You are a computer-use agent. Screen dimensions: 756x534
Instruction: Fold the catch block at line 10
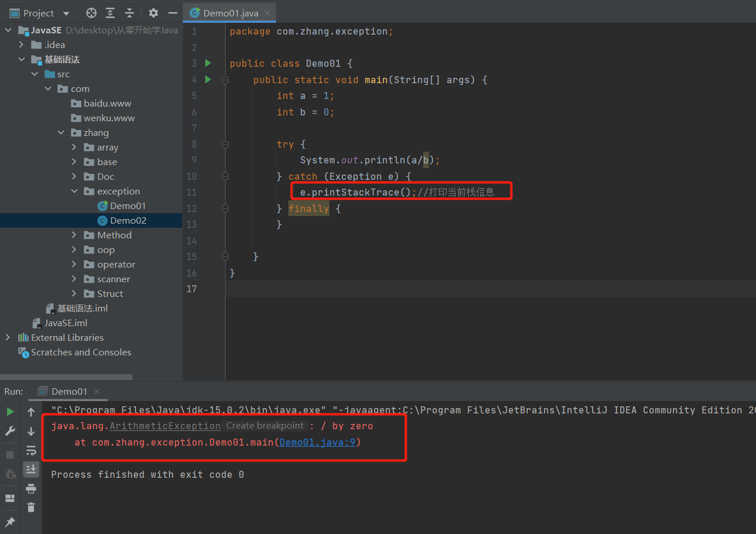pyautogui.click(x=225, y=176)
